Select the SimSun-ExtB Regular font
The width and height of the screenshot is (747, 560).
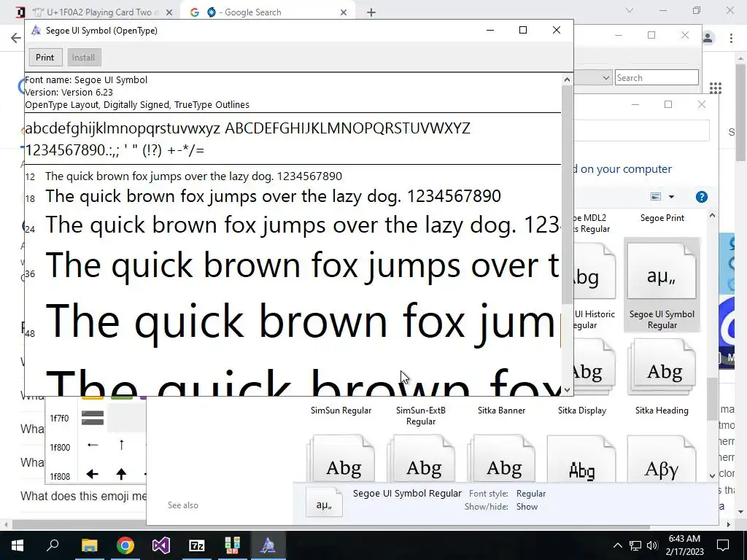click(421, 415)
